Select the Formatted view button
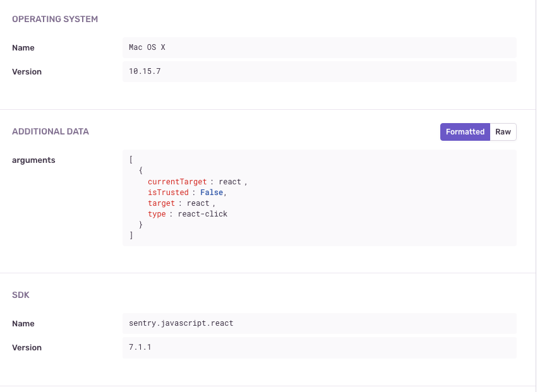The width and height of the screenshot is (547, 392). click(465, 132)
